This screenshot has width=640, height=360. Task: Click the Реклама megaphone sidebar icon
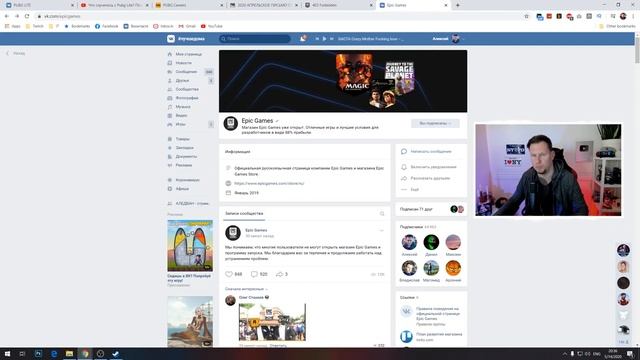170,165
